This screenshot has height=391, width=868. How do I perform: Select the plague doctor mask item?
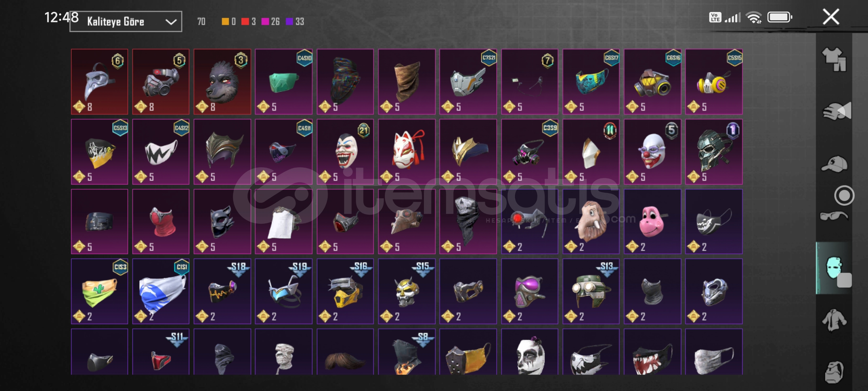99,82
